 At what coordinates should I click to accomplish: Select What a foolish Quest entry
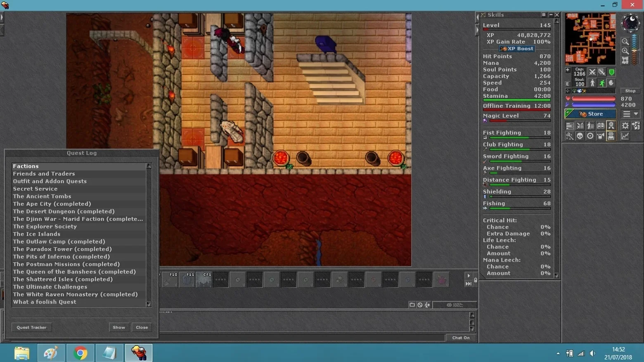tap(79, 302)
